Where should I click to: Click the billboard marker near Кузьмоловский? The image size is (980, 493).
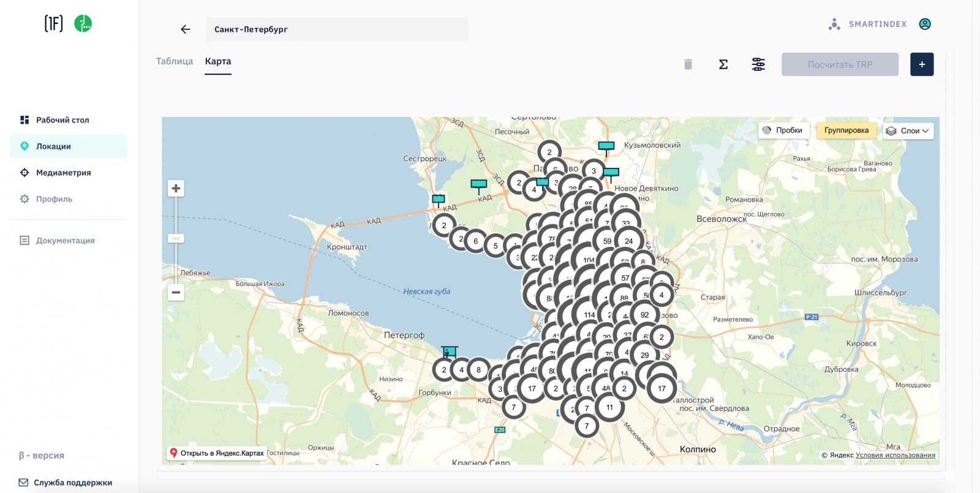point(606,147)
